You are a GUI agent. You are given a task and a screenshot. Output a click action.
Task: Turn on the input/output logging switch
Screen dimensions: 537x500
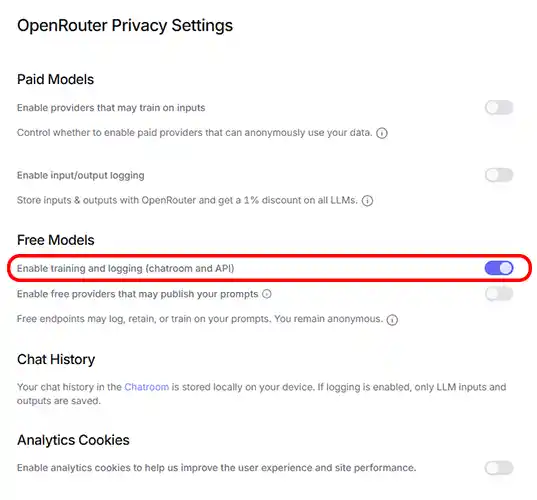(499, 175)
